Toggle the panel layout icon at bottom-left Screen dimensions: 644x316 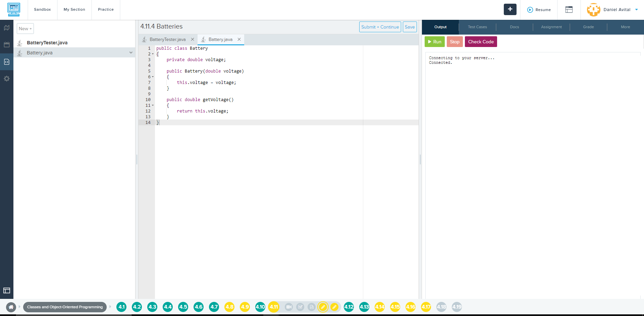(7, 290)
